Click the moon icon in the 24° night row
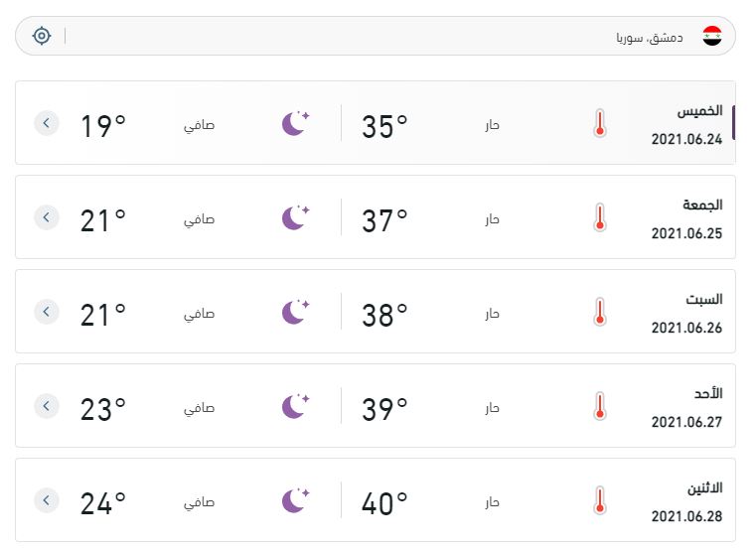This screenshot has width=756, height=549. (x=296, y=499)
